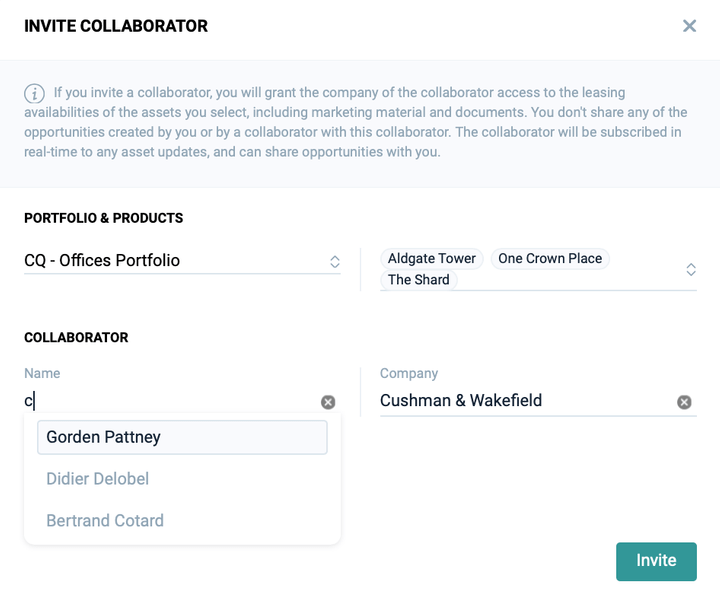Click the Portfolio & Products section heading

coord(104,218)
